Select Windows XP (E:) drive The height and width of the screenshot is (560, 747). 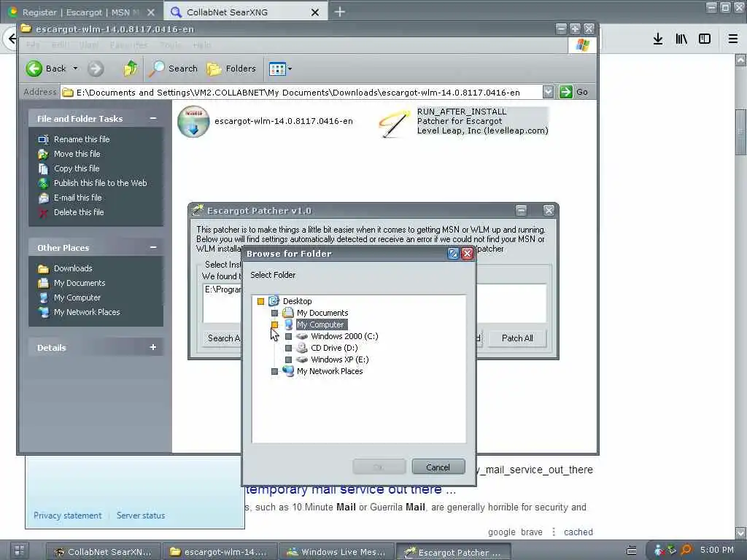coord(340,359)
